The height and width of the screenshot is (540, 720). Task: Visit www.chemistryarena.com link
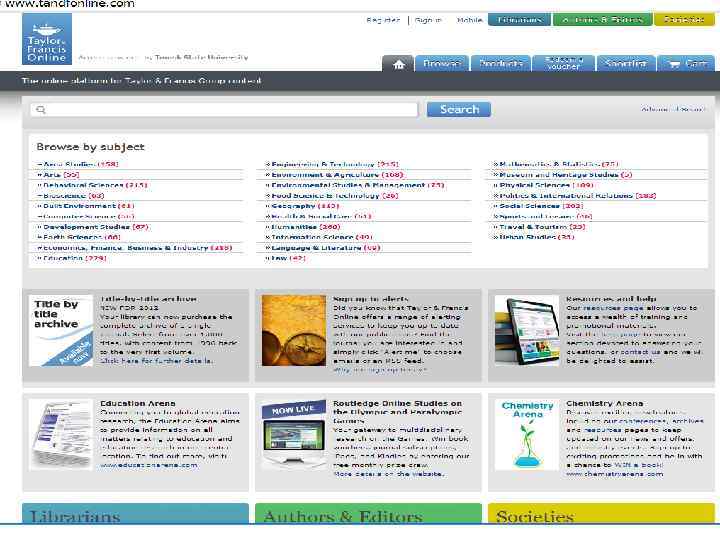pos(614,474)
